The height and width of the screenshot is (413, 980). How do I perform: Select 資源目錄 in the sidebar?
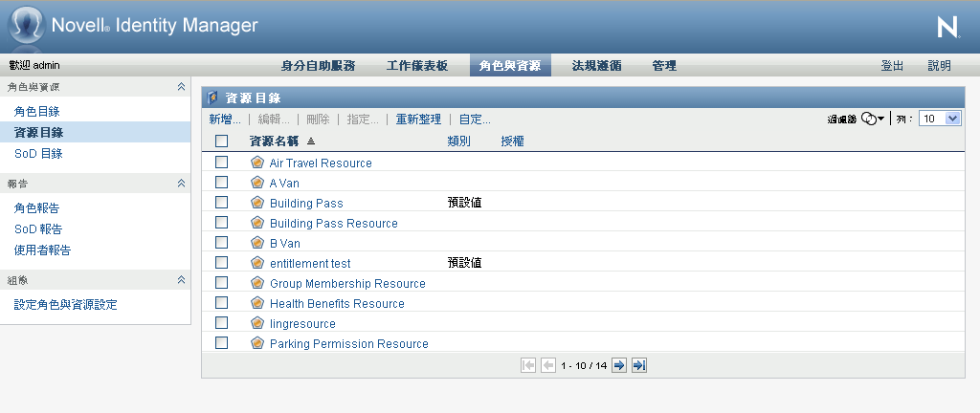(38, 132)
